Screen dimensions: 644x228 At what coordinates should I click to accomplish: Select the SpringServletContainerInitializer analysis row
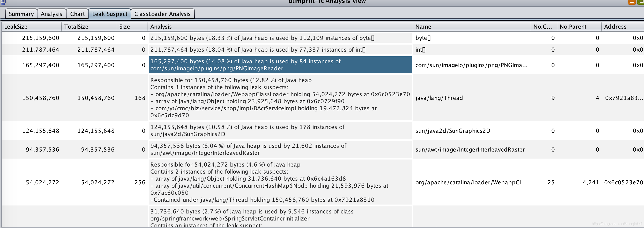tap(280, 217)
